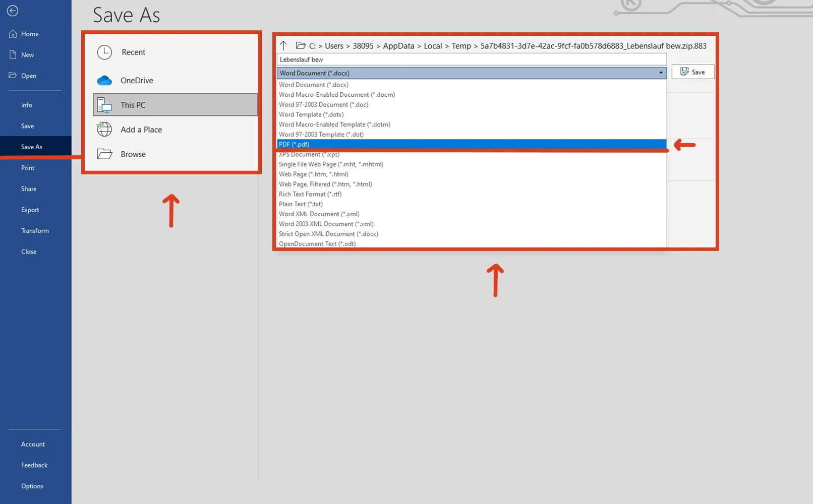Open Word Options
This screenshot has width=813, height=504.
[32, 486]
